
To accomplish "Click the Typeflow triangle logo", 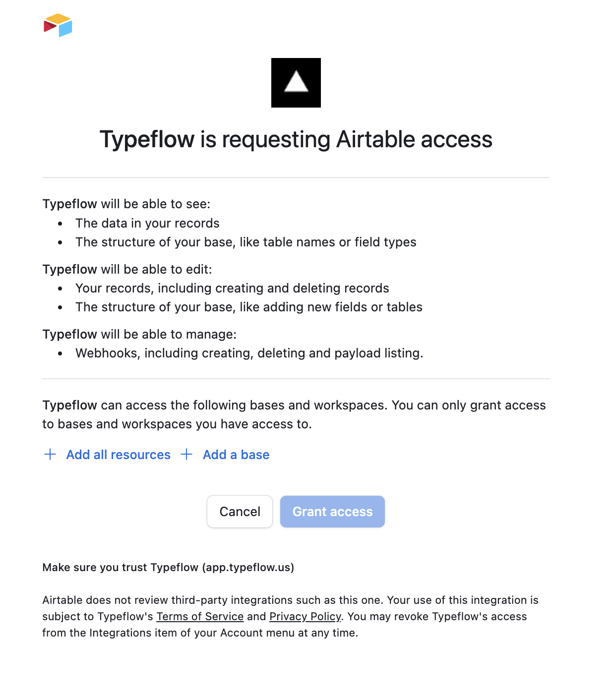I will coord(296,83).
